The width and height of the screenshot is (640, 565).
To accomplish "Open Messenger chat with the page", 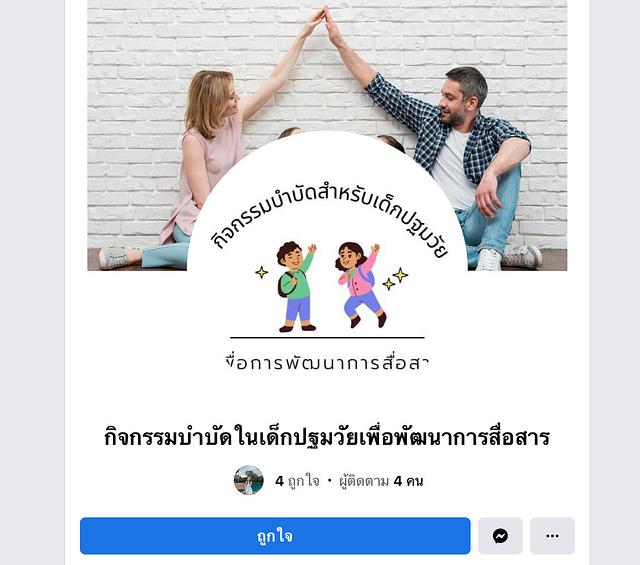I will point(500,536).
